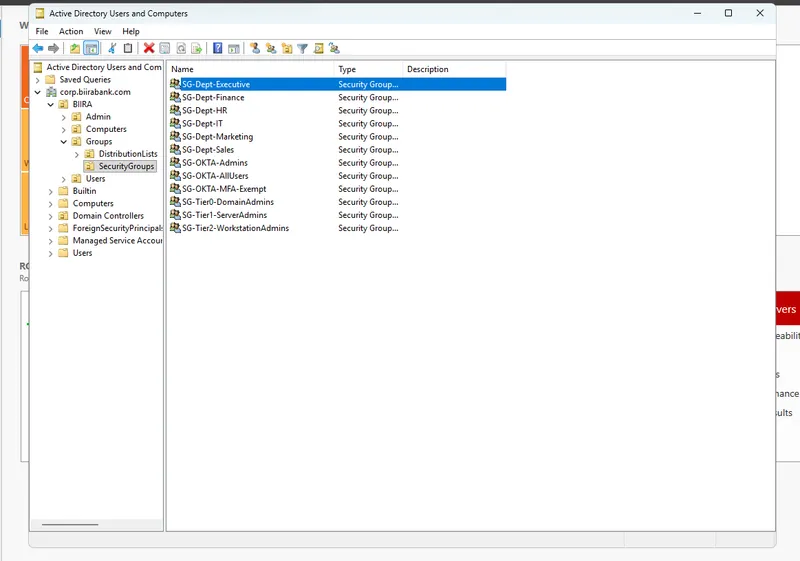800x561 pixels.
Task: Expand the DistributionLists OU chevron
Action: point(77,154)
